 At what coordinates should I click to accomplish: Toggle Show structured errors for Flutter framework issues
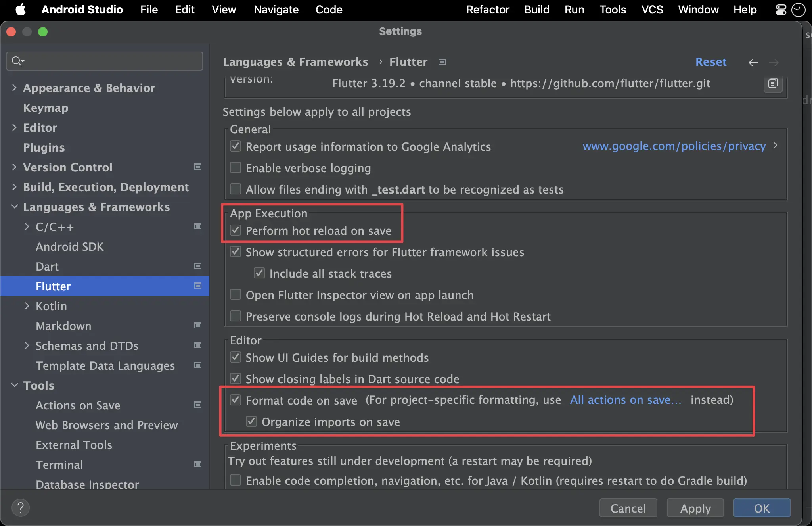[236, 252]
